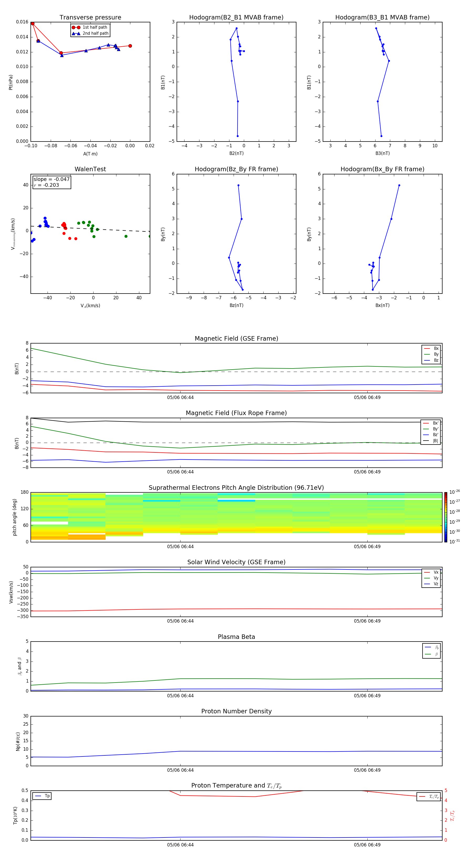Select the '|B|' entry in Flux Rope legend
Screen dimensions: 473x868
pyautogui.click(x=431, y=441)
